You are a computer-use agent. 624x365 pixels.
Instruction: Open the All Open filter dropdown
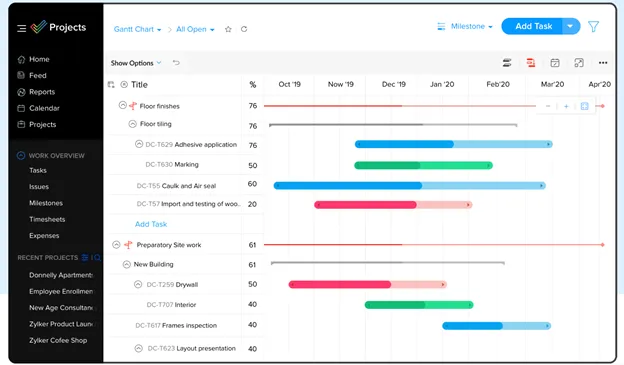(x=195, y=29)
